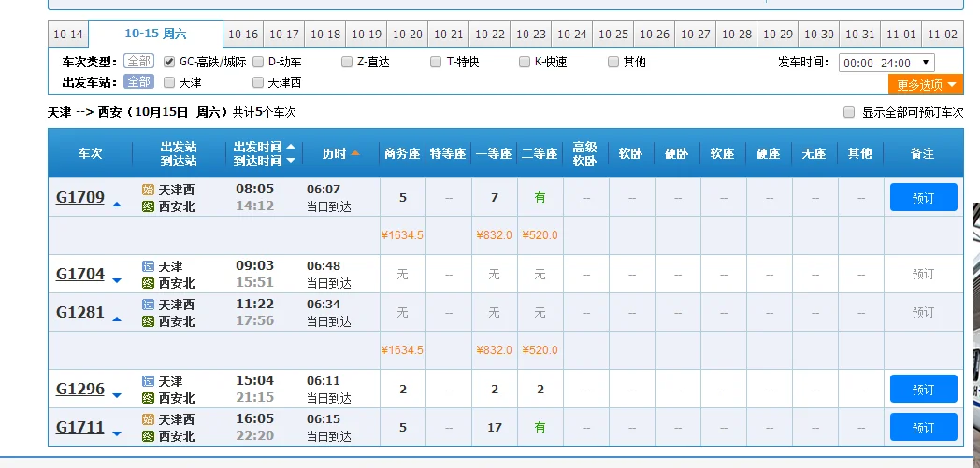Select the 10-22 date tab
The width and height of the screenshot is (980, 468).
(490, 35)
